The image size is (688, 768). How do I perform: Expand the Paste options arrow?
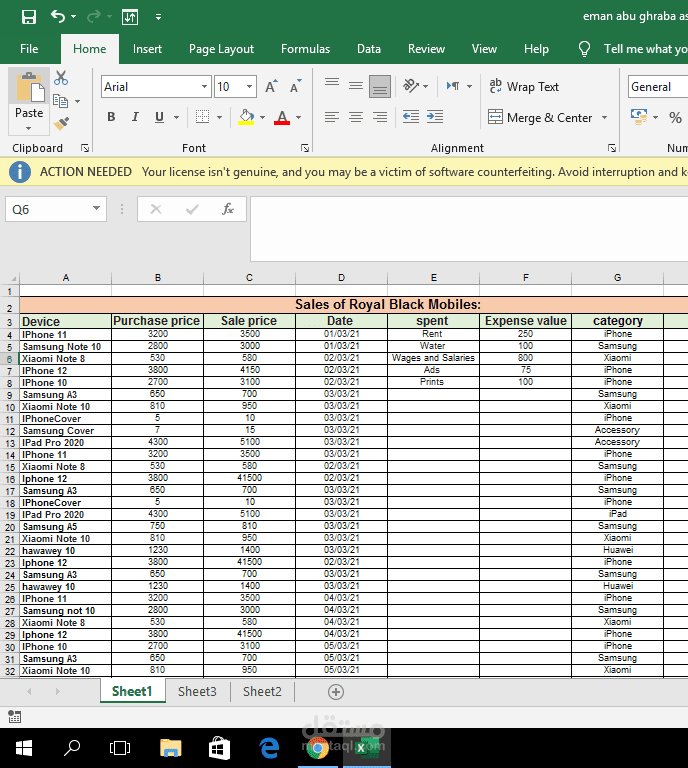pos(28,128)
